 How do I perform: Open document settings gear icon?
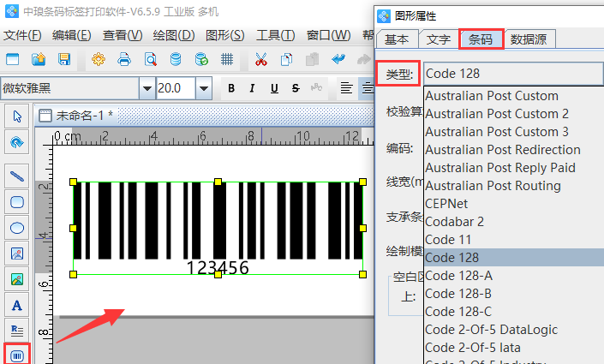tap(99, 59)
